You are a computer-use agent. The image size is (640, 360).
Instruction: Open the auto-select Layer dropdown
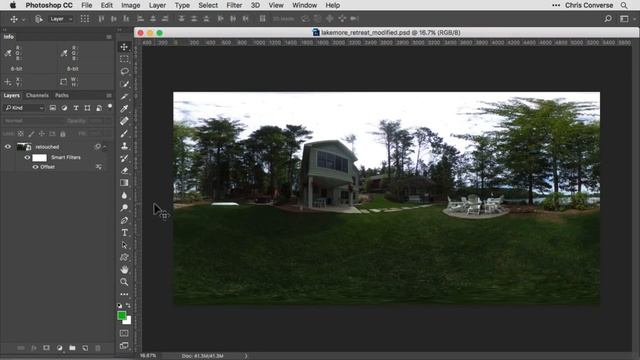(61, 19)
